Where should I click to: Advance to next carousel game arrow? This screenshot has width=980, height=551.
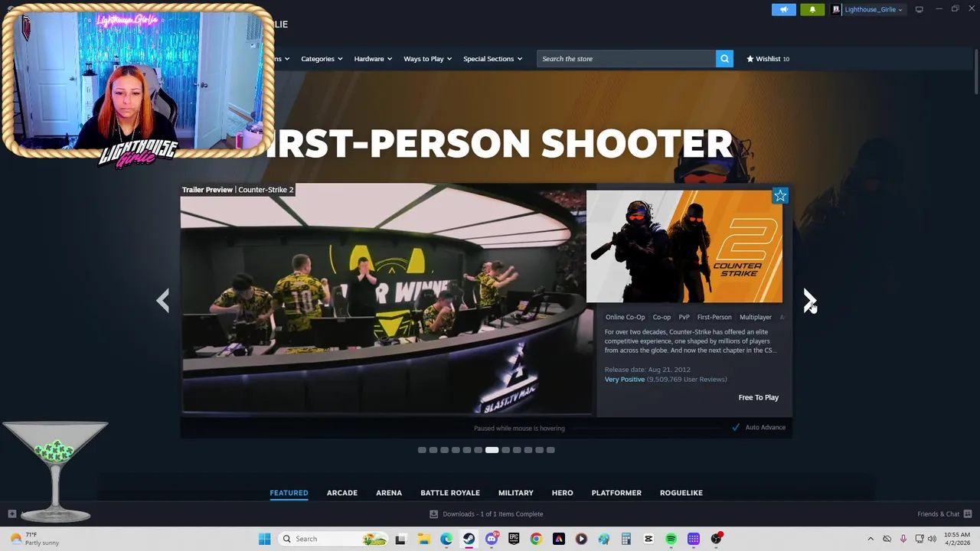click(809, 300)
